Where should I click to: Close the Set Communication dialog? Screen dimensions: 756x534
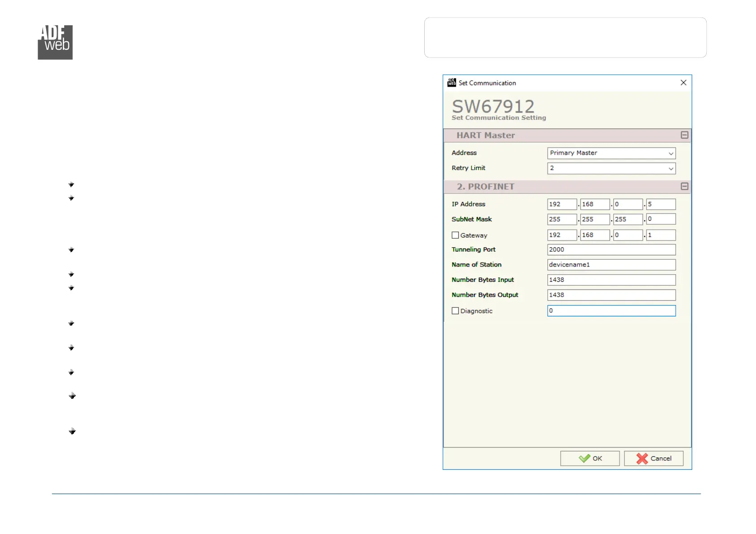pyautogui.click(x=683, y=83)
